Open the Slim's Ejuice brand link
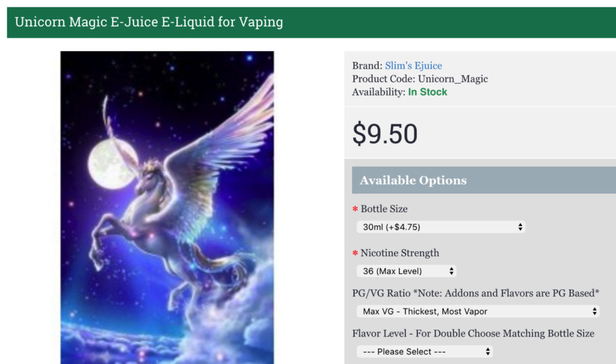Image resolution: width=616 pixels, height=364 pixels. click(x=413, y=66)
